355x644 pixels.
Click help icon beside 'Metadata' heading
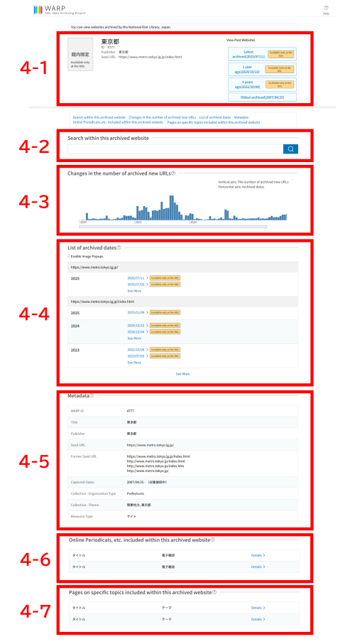tap(92, 395)
